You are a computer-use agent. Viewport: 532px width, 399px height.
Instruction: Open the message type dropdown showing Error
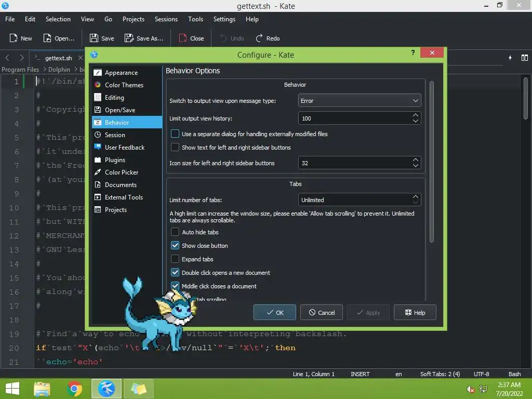(x=360, y=101)
